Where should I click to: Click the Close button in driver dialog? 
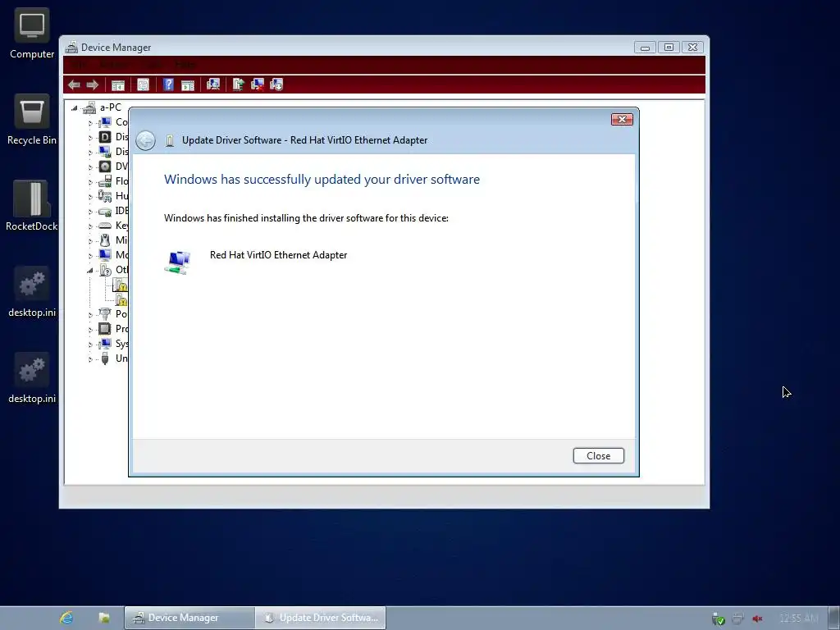click(x=598, y=456)
